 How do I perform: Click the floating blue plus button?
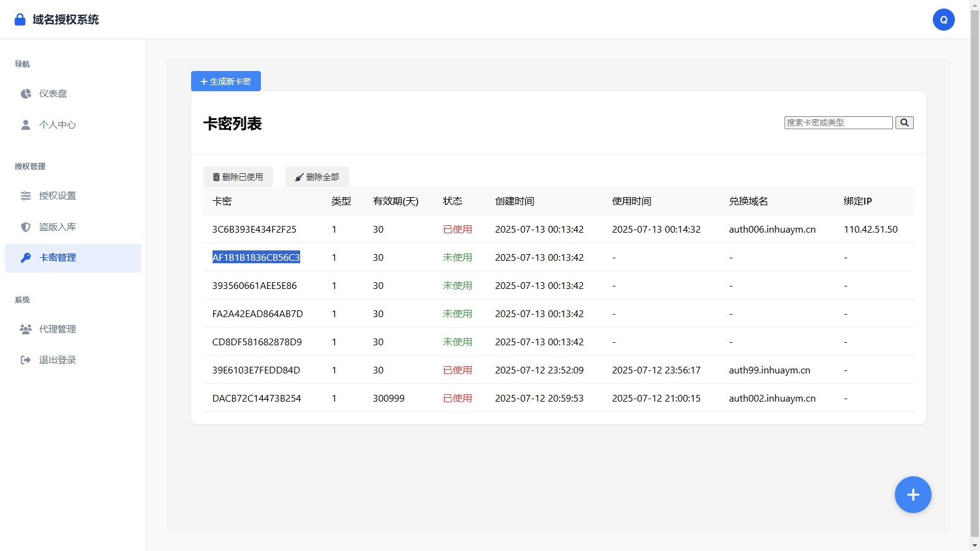click(913, 495)
